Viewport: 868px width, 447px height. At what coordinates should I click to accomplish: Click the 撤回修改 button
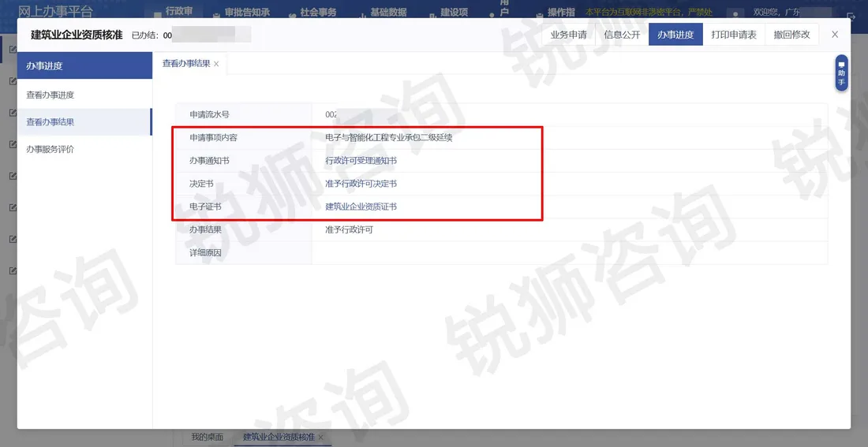point(791,35)
